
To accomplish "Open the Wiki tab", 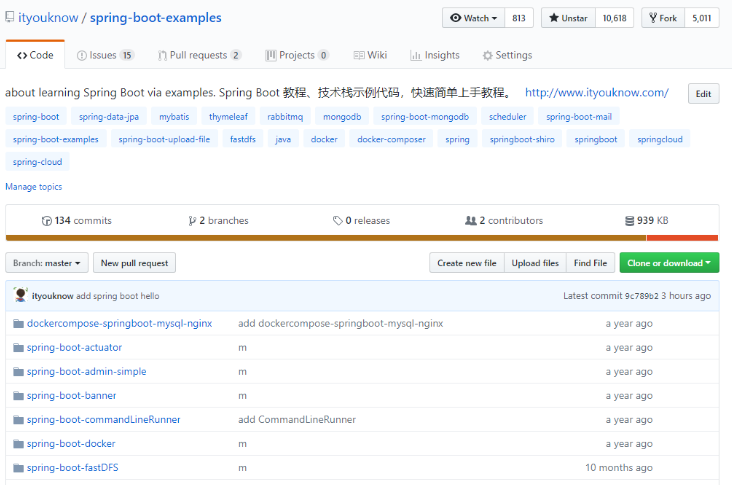I will pos(370,55).
